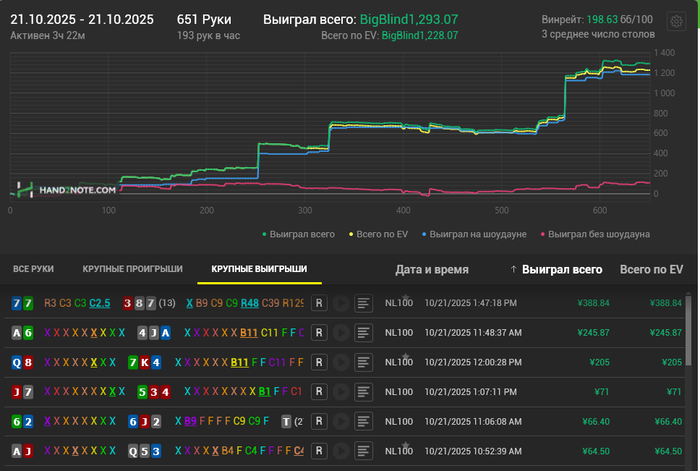This screenshot has height=471, width=700.
Task: Toggle 'Выиграл без шоудауна' legend series
Action: [x=594, y=234]
